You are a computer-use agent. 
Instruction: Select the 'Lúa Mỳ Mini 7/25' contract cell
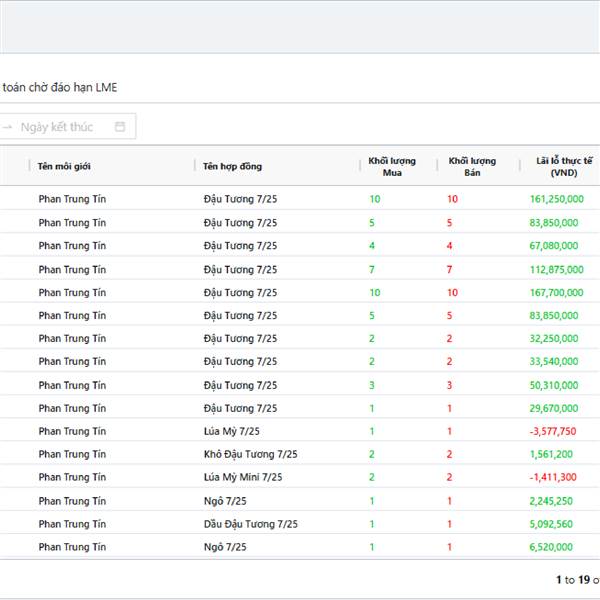pos(243,477)
